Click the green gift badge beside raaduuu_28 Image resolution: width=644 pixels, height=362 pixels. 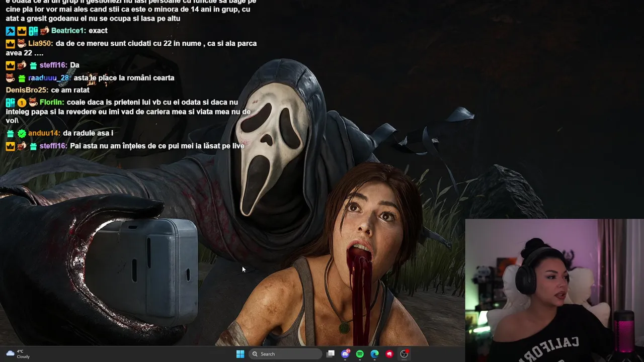22,78
